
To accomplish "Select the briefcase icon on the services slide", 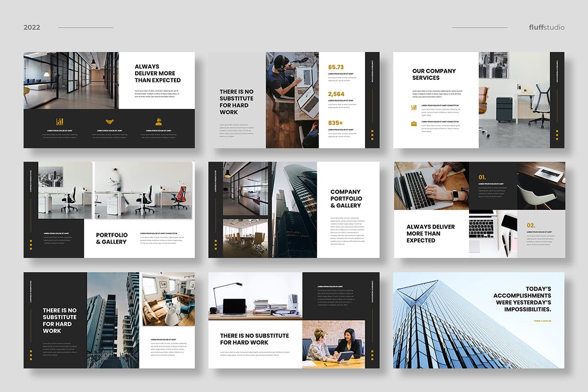I will (414, 123).
